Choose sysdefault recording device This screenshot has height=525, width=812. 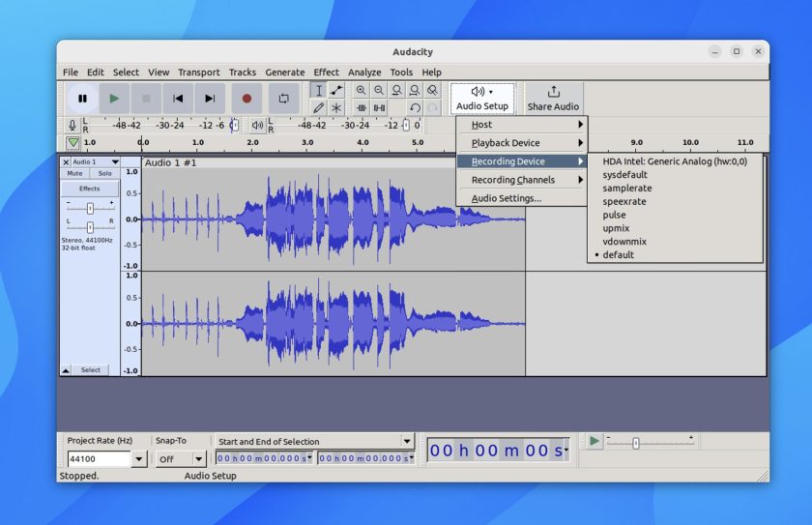click(x=675, y=174)
